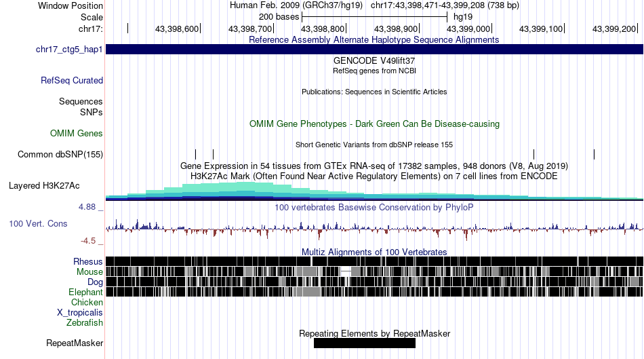Click the RefSeq genes from NCBI title
The height and width of the screenshot is (359, 644).
(x=374, y=71)
